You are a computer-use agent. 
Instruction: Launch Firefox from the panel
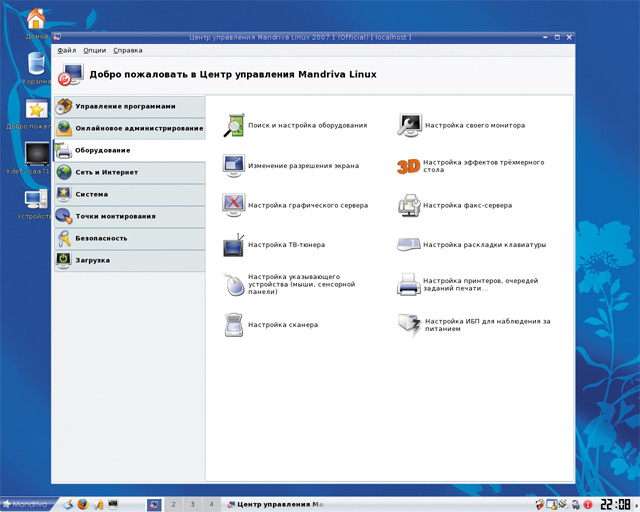pos(83,505)
